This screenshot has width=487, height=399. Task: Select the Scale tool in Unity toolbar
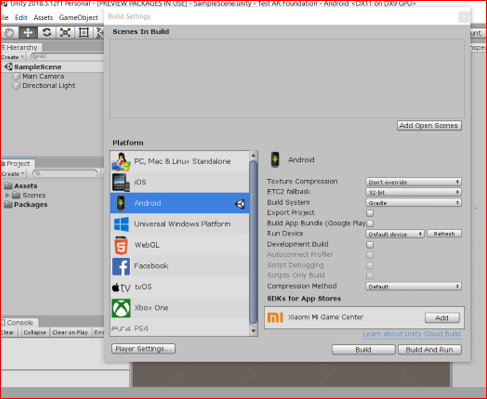coord(65,33)
